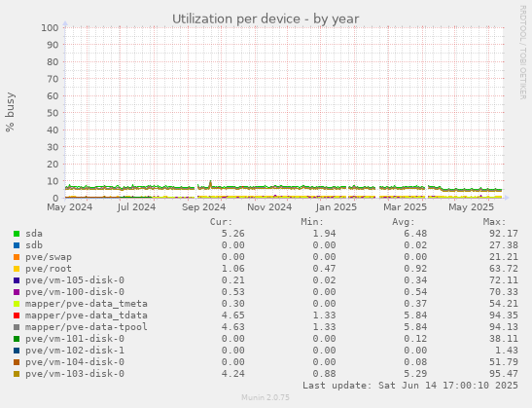Click the pve/vm-103-disk-0 legend swatch

[17, 374]
